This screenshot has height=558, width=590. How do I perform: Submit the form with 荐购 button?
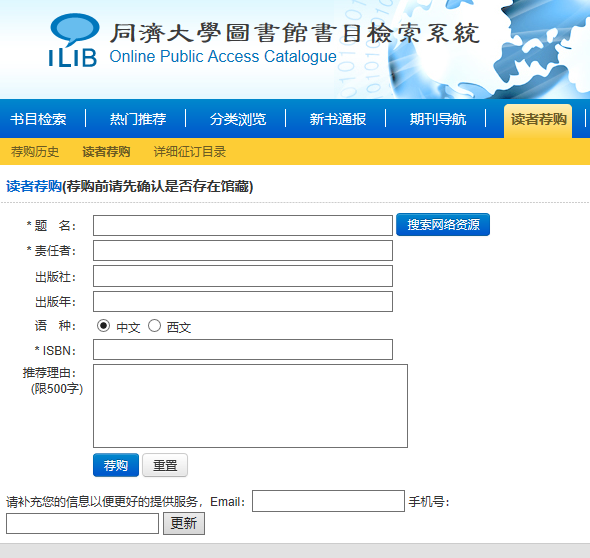(x=116, y=465)
